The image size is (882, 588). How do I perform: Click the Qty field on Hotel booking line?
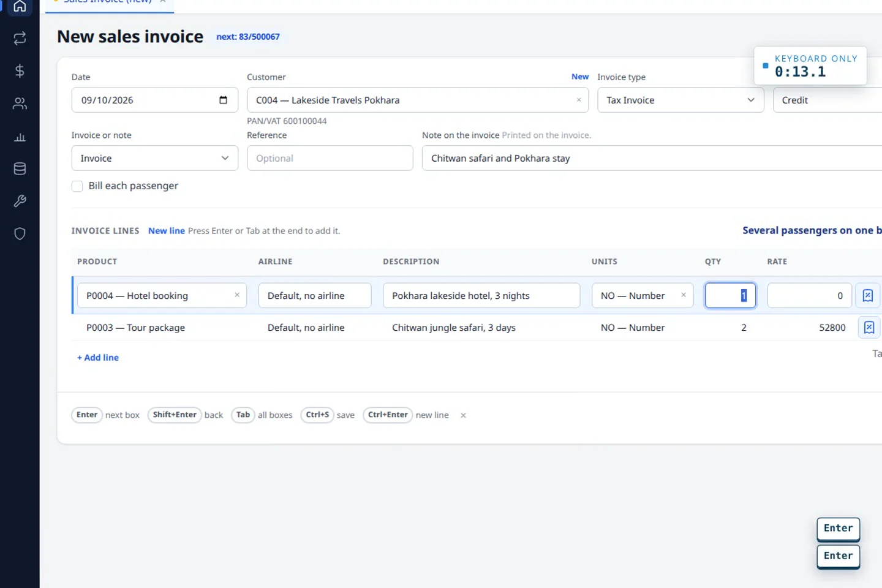coord(730,295)
